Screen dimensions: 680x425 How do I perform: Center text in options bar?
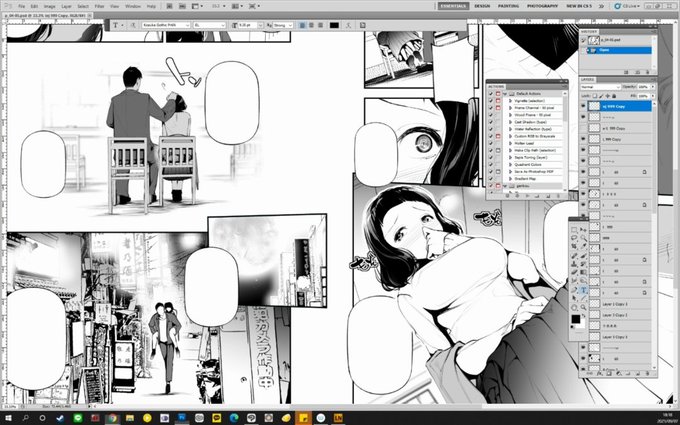pyautogui.click(x=311, y=25)
